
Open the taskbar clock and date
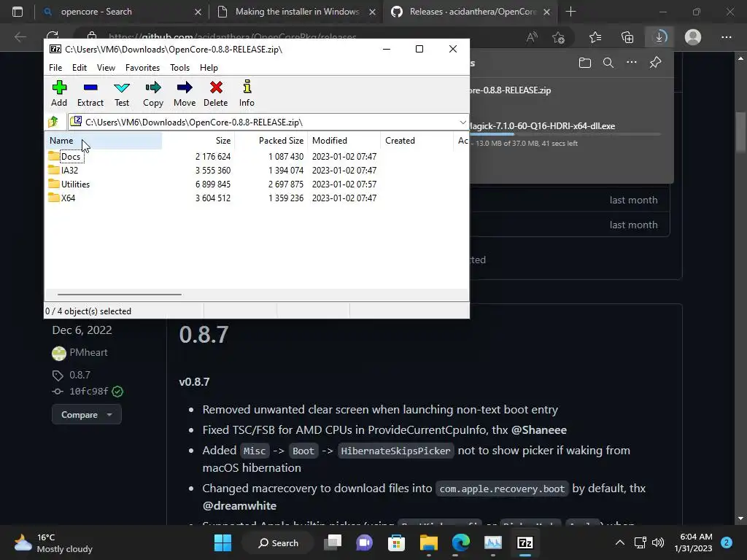693,542
